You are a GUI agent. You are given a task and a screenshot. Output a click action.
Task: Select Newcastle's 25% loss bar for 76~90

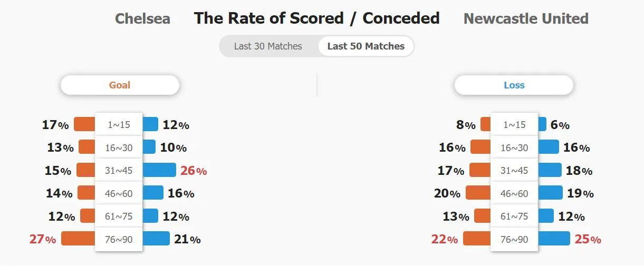click(554, 239)
